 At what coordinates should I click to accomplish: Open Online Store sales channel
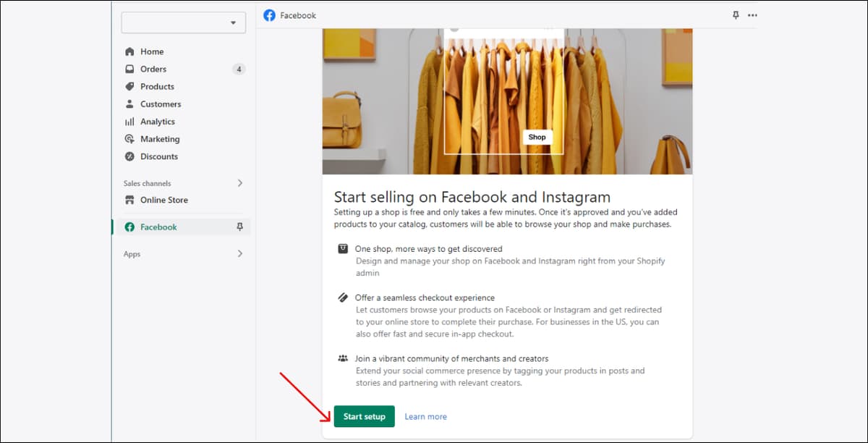(164, 200)
